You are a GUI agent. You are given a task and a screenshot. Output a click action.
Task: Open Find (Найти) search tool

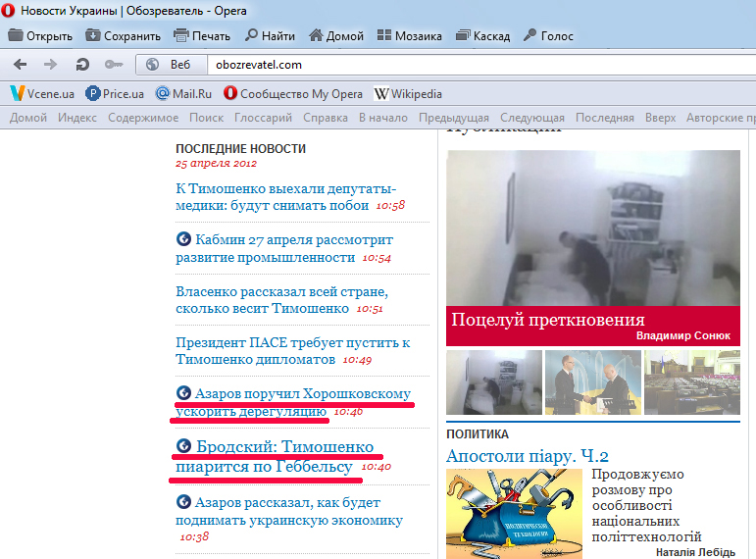(252, 36)
